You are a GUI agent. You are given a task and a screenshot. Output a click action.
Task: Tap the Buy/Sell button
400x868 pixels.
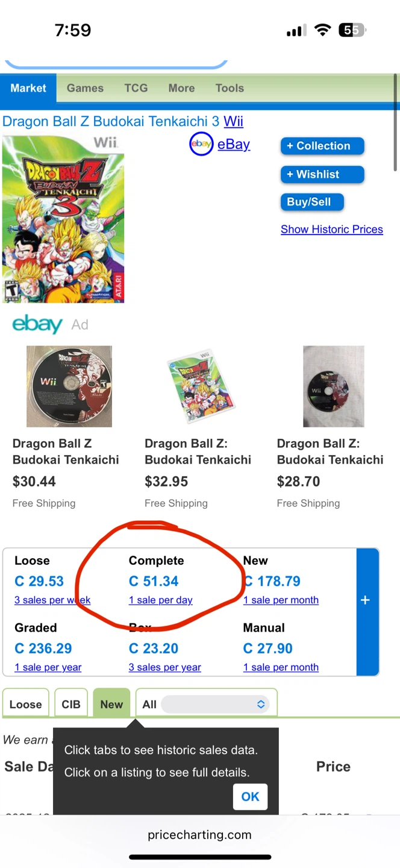click(x=312, y=202)
